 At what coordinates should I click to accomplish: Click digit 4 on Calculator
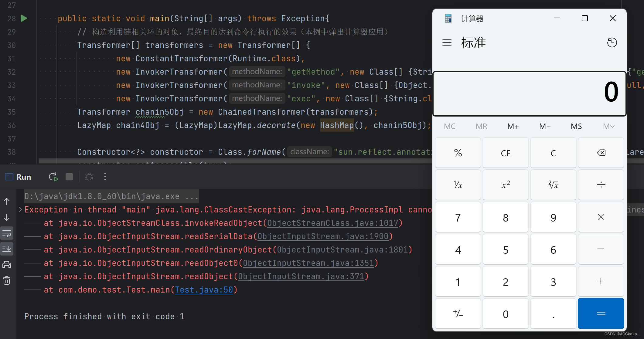(x=458, y=249)
